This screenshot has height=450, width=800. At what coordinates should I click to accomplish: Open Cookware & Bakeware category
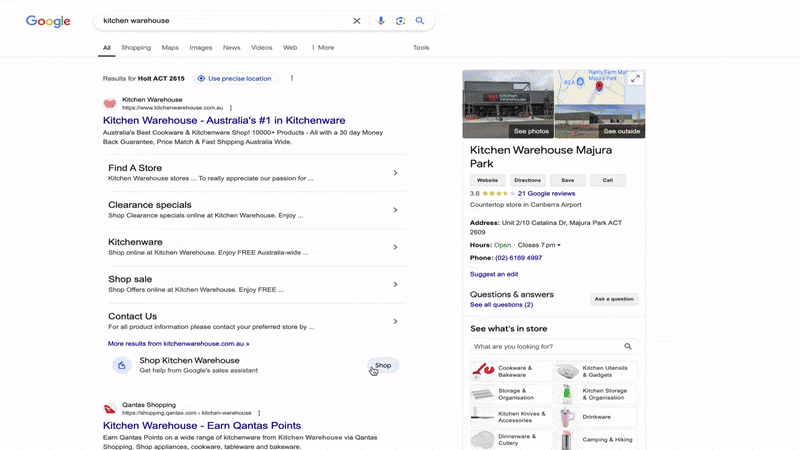tap(511, 371)
